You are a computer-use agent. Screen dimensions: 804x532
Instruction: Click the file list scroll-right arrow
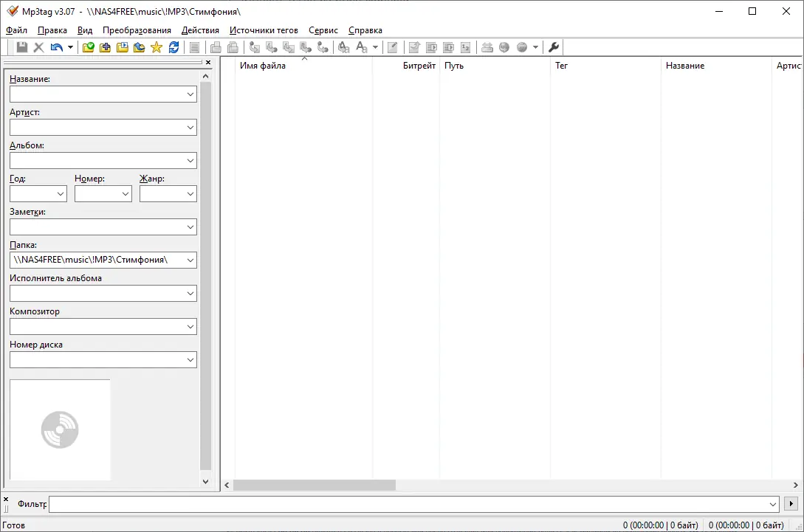click(795, 485)
